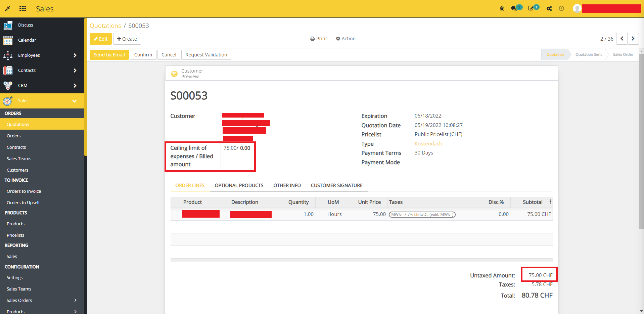
Task: Collapse the Sales sidebar menu
Action: [75, 101]
